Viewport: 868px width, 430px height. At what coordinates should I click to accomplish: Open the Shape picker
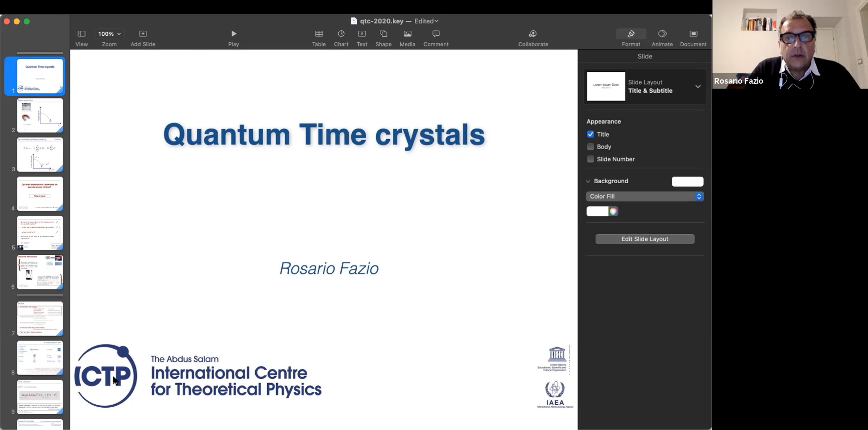pyautogui.click(x=384, y=34)
